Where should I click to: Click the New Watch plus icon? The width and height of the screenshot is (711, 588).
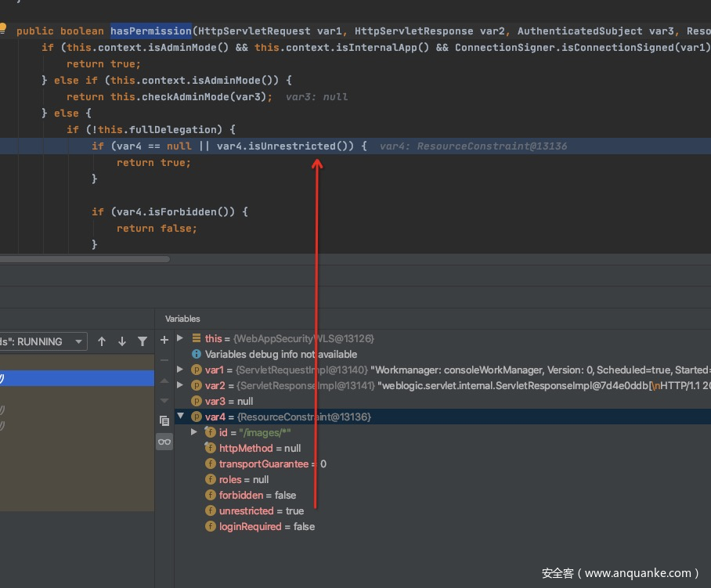pyautogui.click(x=164, y=340)
